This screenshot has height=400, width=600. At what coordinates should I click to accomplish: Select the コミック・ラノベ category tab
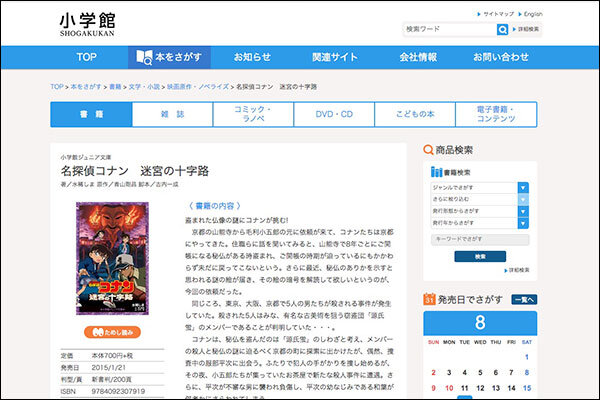pyautogui.click(x=253, y=114)
